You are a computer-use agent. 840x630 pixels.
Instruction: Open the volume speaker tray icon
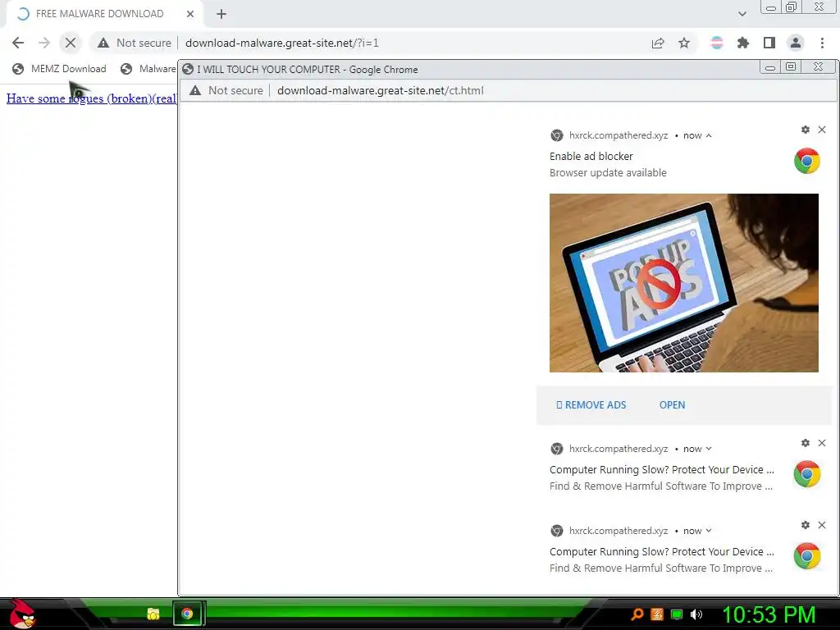(x=696, y=614)
